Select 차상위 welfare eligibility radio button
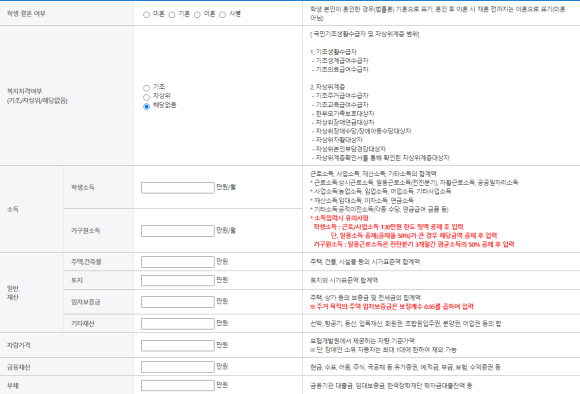 point(146,97)
